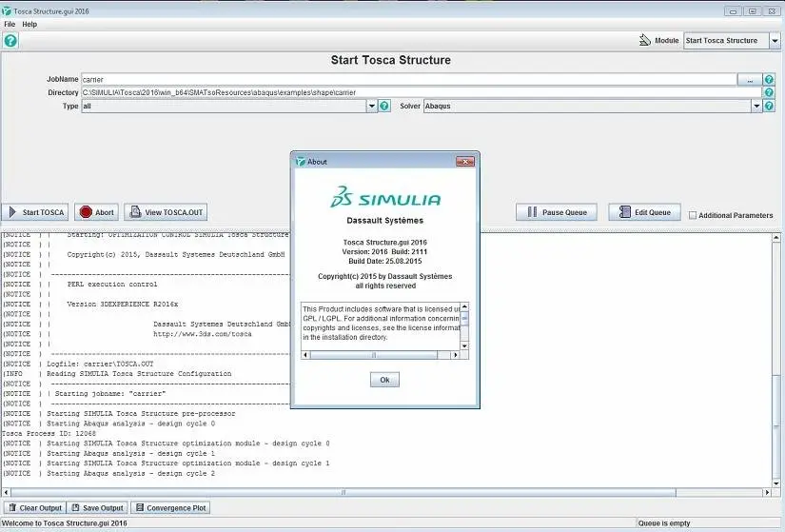
Task: Click 'Queue is empty' status text
Action: (664, 523)
